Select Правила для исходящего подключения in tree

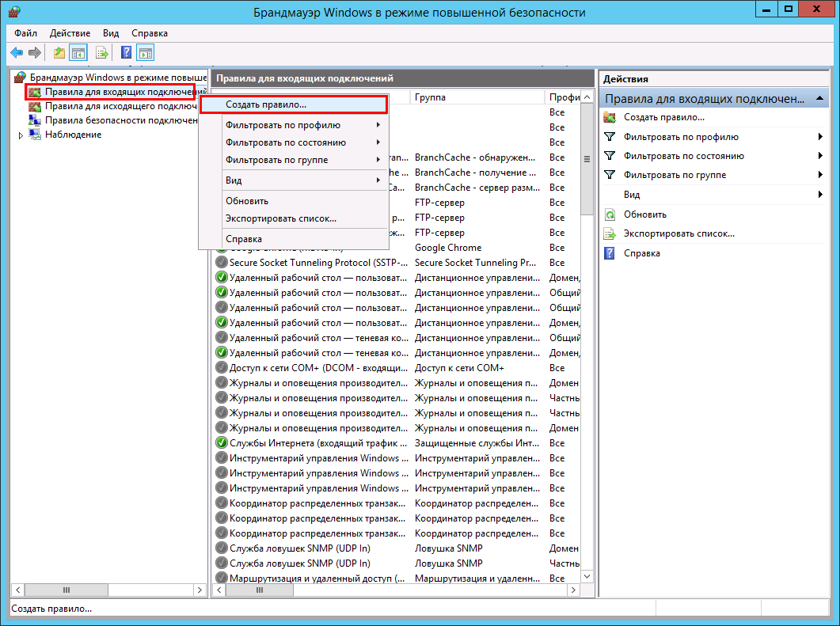point(120,106)
